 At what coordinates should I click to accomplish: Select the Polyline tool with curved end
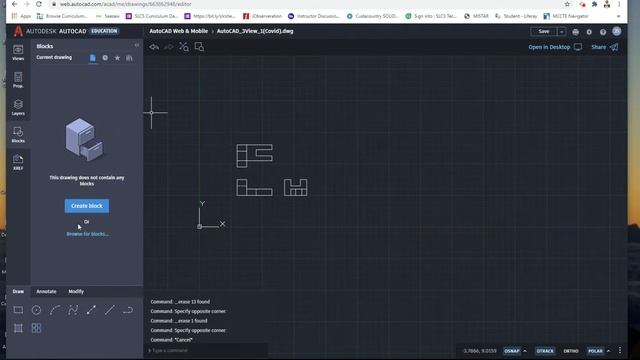tap(128, 310)
